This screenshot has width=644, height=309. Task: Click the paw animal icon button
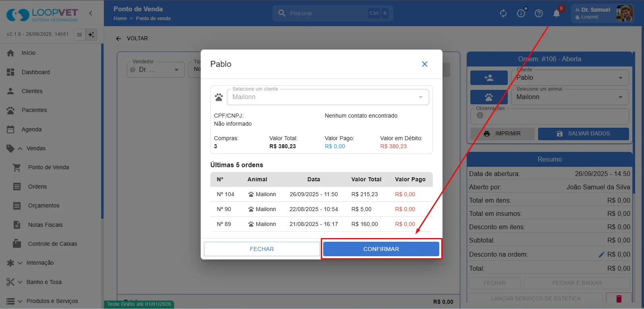(x=489, y=97)
